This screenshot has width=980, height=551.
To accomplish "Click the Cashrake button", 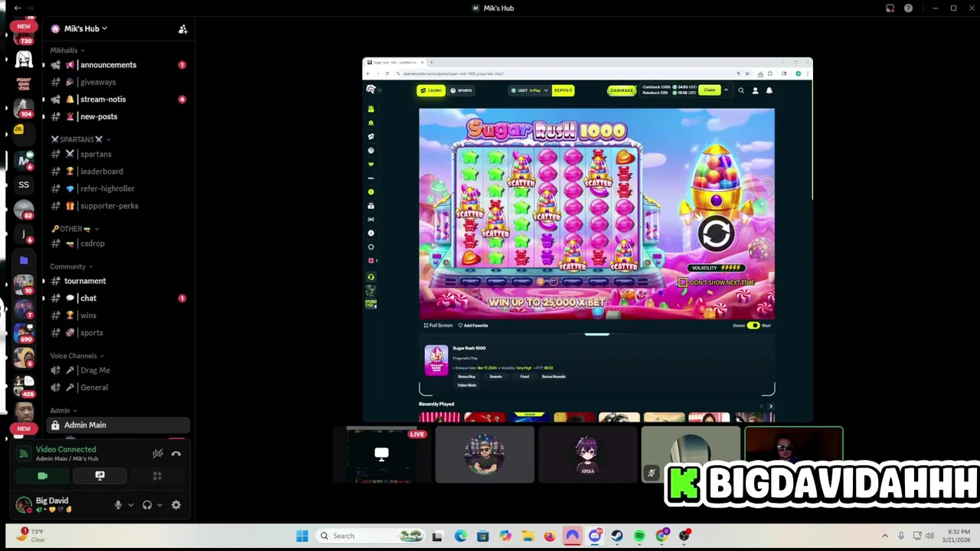I will click(x=621, y=90).
